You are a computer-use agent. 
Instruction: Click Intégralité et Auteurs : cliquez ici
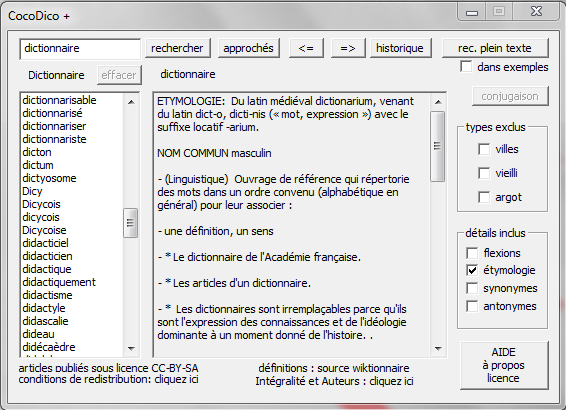(334, 381)
